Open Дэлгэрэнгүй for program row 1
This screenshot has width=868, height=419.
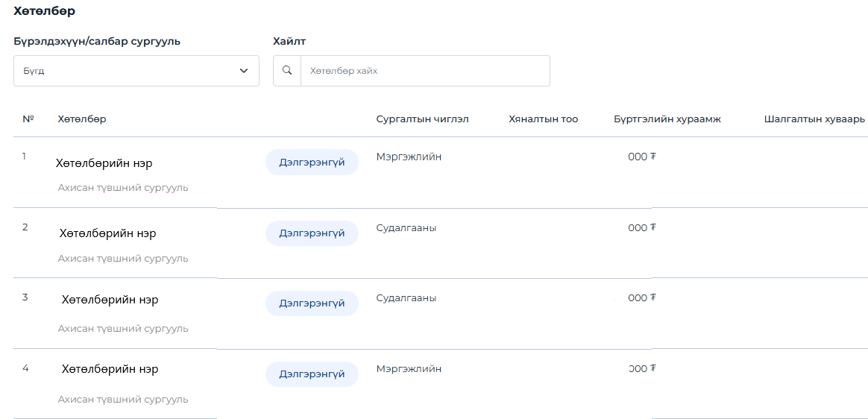tap(312, 163)
